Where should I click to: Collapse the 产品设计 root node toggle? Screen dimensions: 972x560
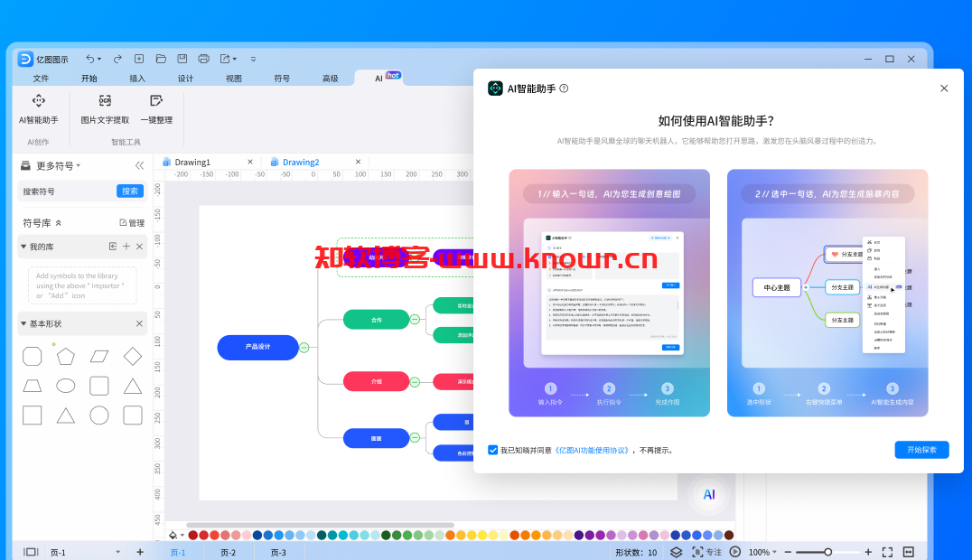pyautogui.click(x=304, y=348)
